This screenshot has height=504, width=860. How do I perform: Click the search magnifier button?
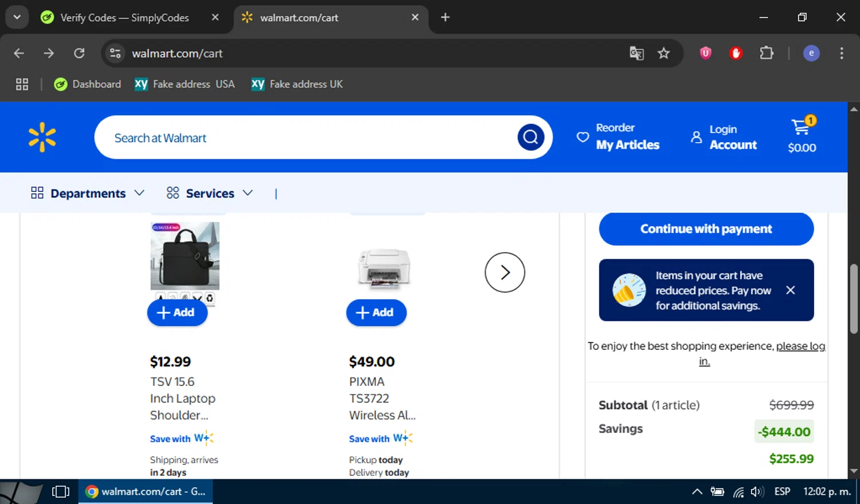point(531,138)
